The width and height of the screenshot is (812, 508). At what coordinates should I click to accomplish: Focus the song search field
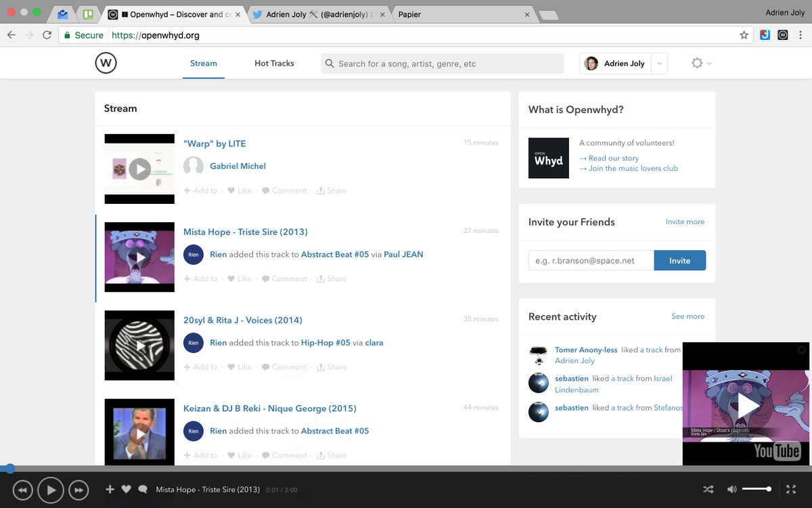[x=443, y=64]
